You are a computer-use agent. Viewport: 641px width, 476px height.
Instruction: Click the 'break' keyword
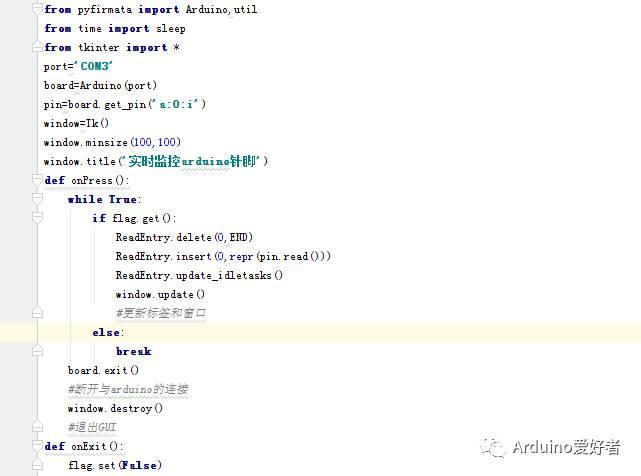(x=134, y=351)
